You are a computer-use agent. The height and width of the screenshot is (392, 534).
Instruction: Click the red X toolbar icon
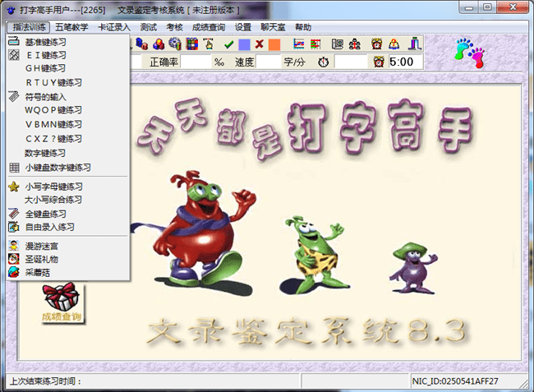259,44
